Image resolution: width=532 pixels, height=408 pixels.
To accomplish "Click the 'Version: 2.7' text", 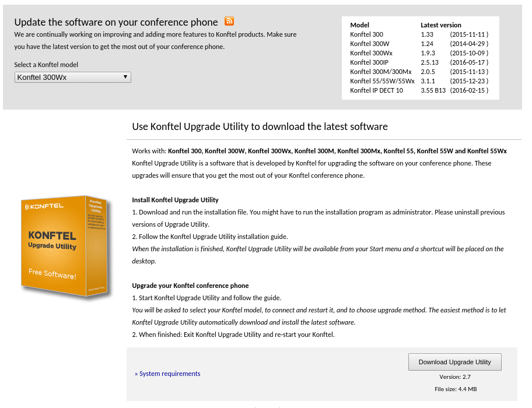I will 455,377.
